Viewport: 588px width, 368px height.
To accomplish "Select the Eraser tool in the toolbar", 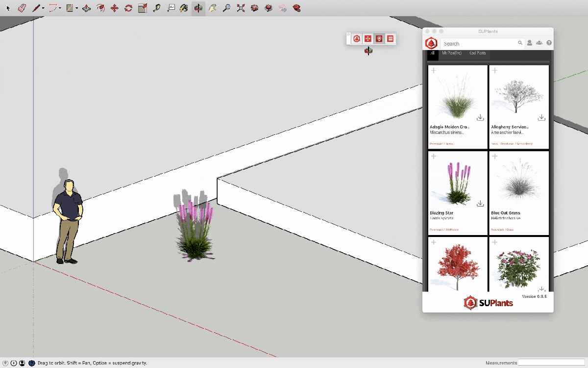I will (x=22, y=8).
